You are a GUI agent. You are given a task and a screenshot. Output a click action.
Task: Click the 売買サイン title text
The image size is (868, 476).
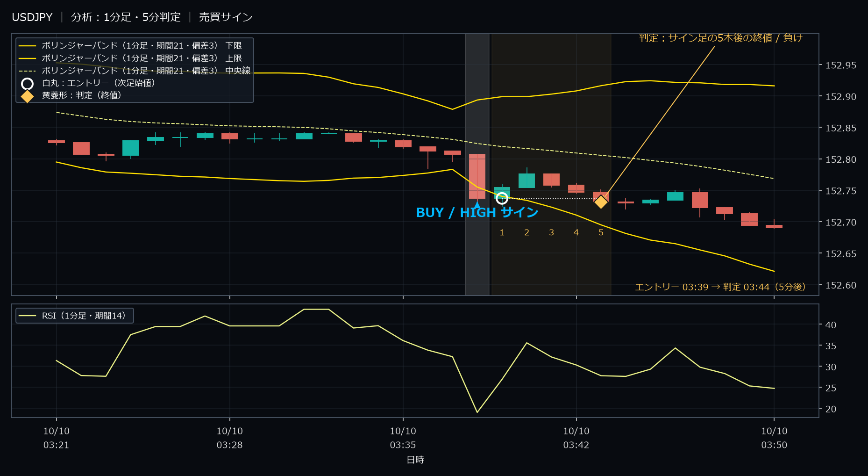(226, 17)
